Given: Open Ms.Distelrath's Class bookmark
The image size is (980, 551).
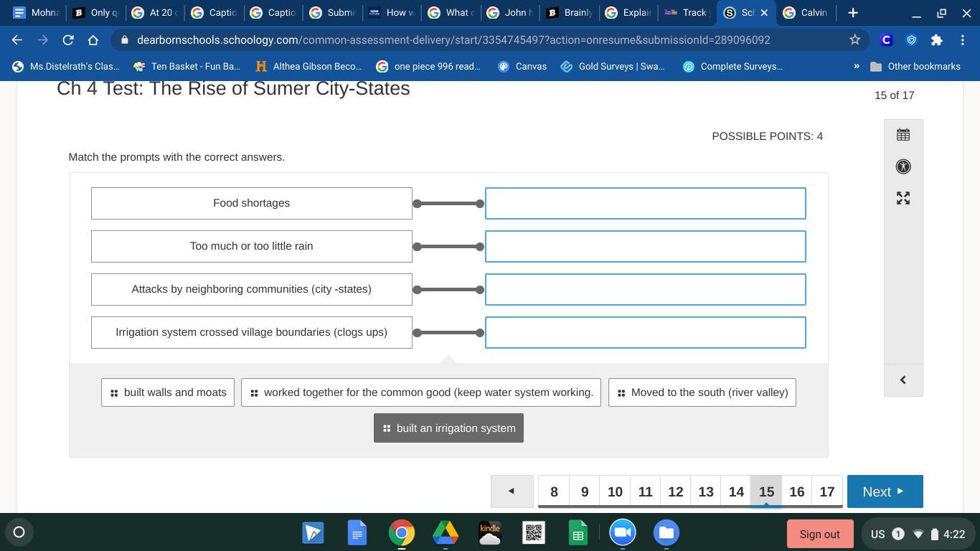Looking at the screenshot, I should click(x=66, y=66).
